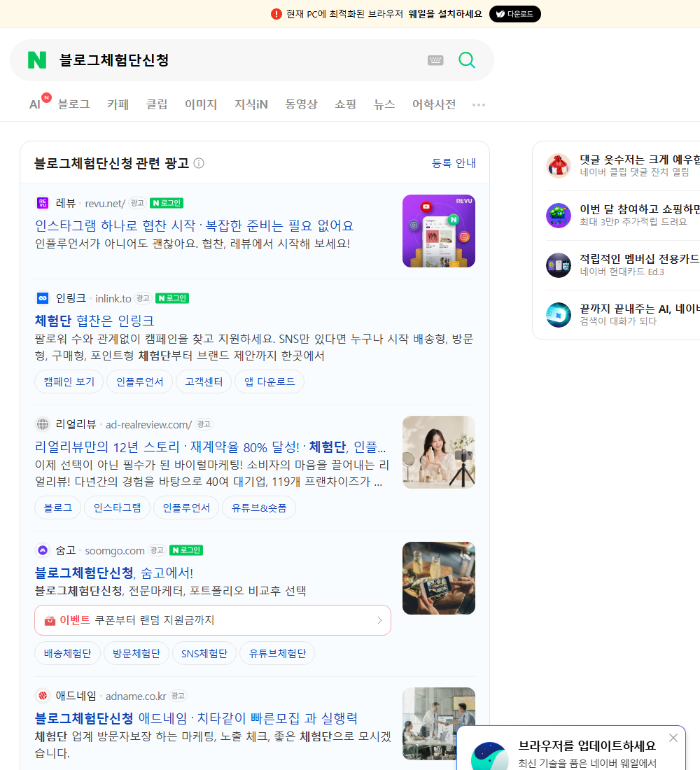
Task: Click the ad info circle icon
Action: [x=199, y=163]
